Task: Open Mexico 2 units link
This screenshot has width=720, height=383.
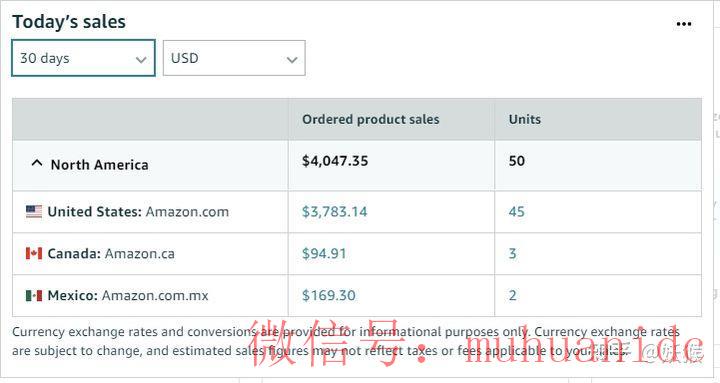Action: pyautogui.click(x=512, y=295)
